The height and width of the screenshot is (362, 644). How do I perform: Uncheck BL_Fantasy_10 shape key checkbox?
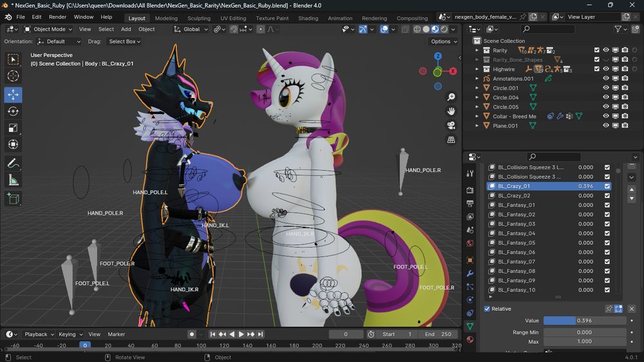point(607,290)
